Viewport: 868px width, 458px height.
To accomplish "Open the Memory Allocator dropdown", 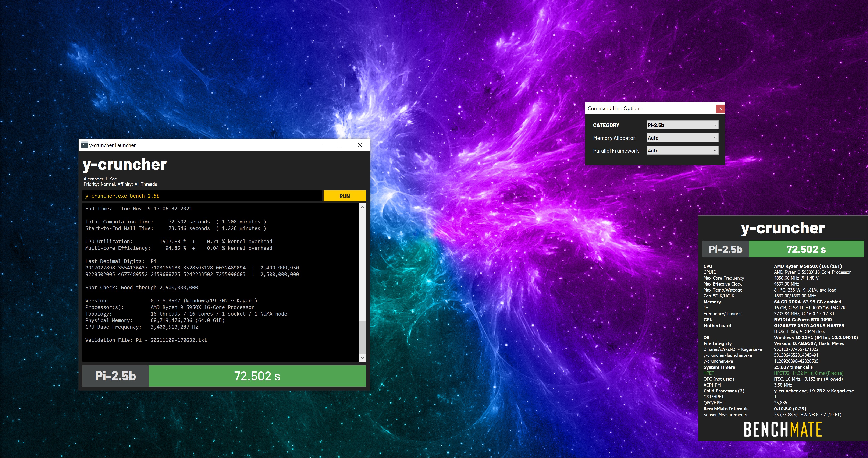I will (682, 138).
